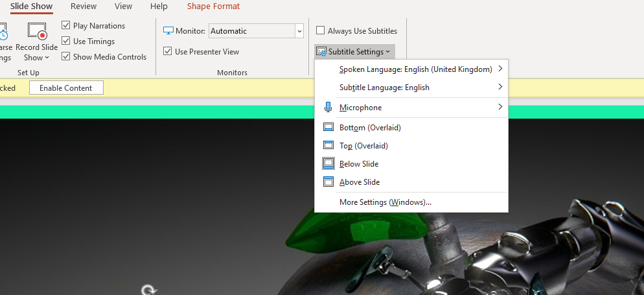Open Record Slide Show dropdown arrow
Screen dimensions: 644x295
coord(47,58)
